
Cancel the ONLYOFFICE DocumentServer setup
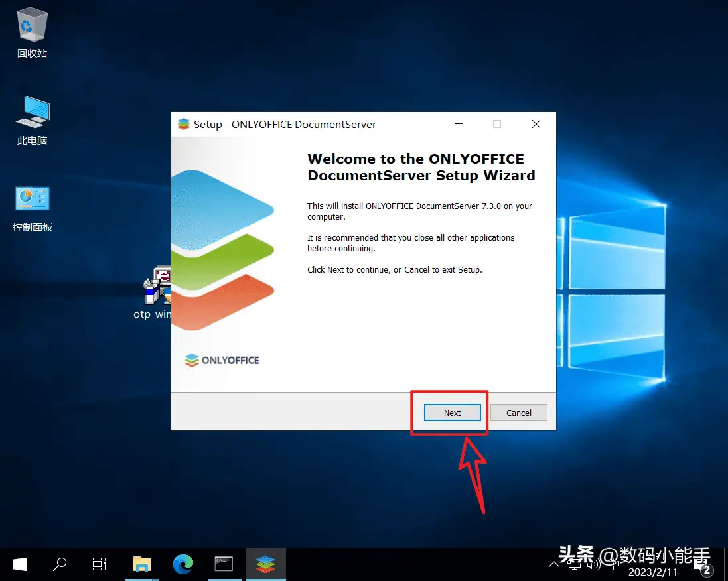[x=518, y=413]
